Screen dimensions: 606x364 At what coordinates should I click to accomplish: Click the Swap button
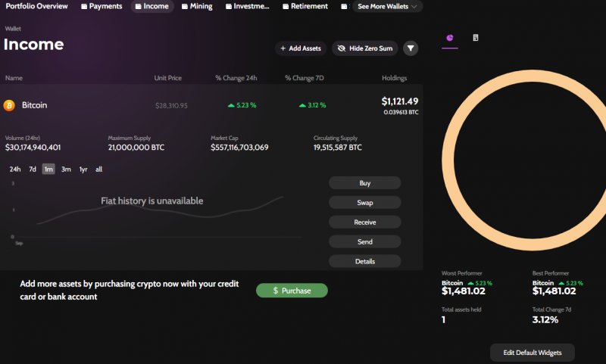point(364,203)
